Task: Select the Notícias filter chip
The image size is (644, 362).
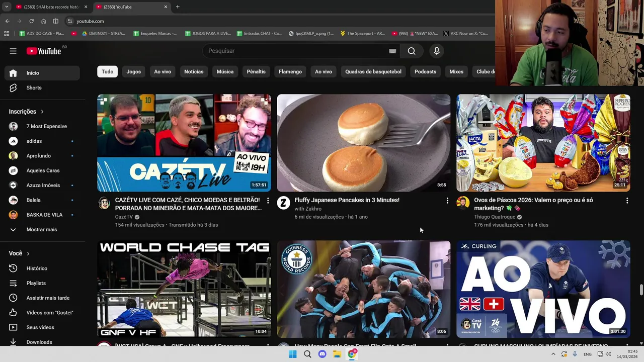Action: point(194,72)
